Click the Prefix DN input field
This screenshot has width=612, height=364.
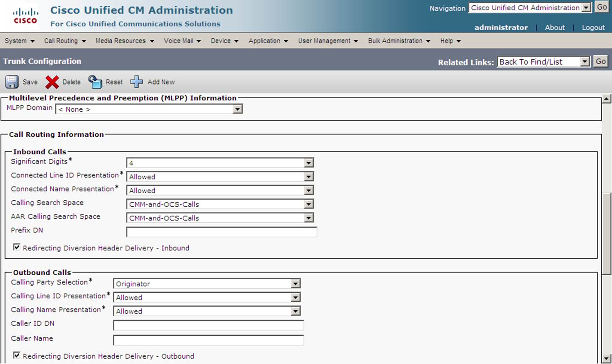221,232
